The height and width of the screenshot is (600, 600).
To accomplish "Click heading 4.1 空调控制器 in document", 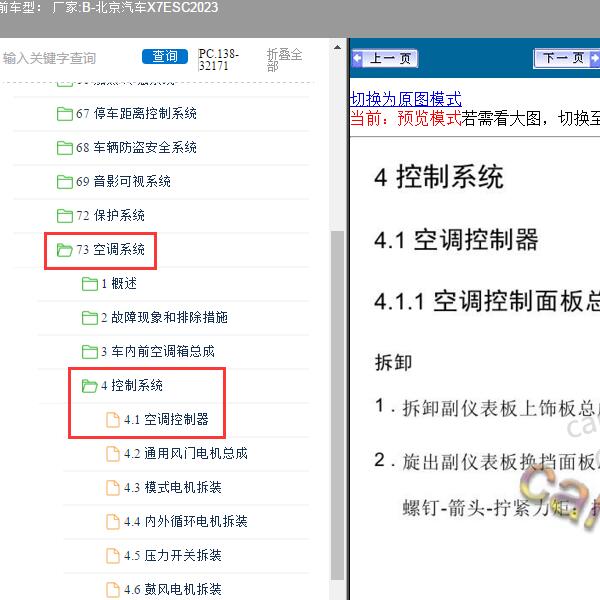I will coord(457,240).
